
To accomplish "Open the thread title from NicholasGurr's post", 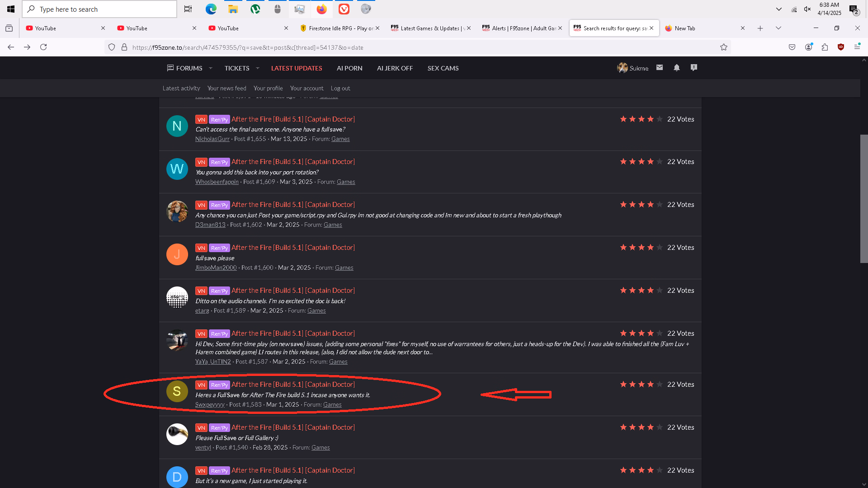I will click(293, 119).
